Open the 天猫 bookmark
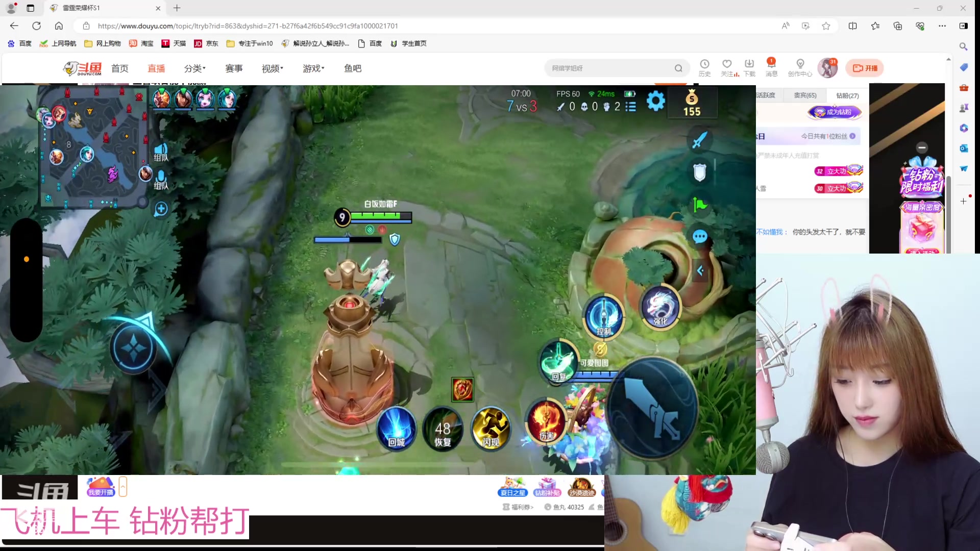980x551 pixels. coord(174,43)
